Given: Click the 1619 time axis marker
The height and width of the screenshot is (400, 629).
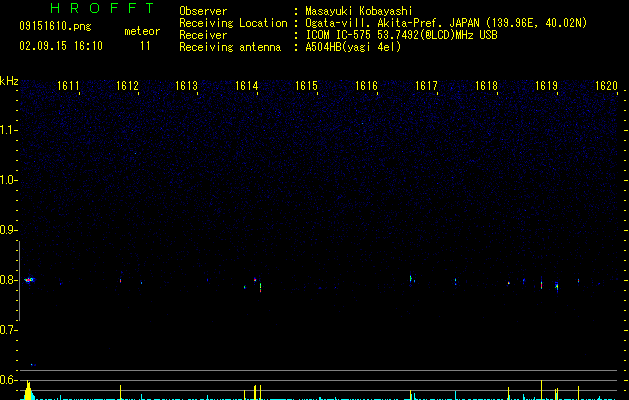Looking at the screenshot, I should coord(547,86).
